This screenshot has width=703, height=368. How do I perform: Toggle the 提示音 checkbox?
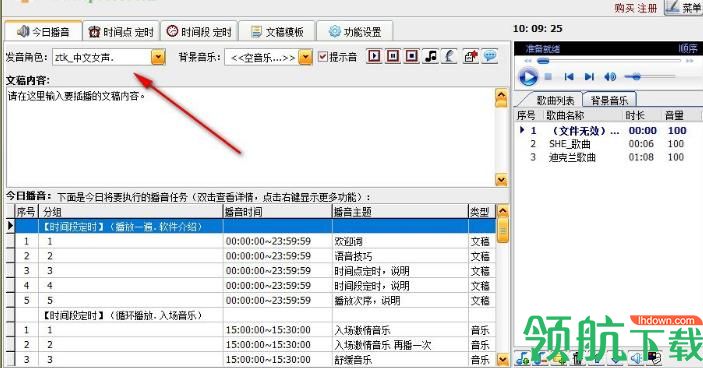pyautogui.click(x=323, y=56)
